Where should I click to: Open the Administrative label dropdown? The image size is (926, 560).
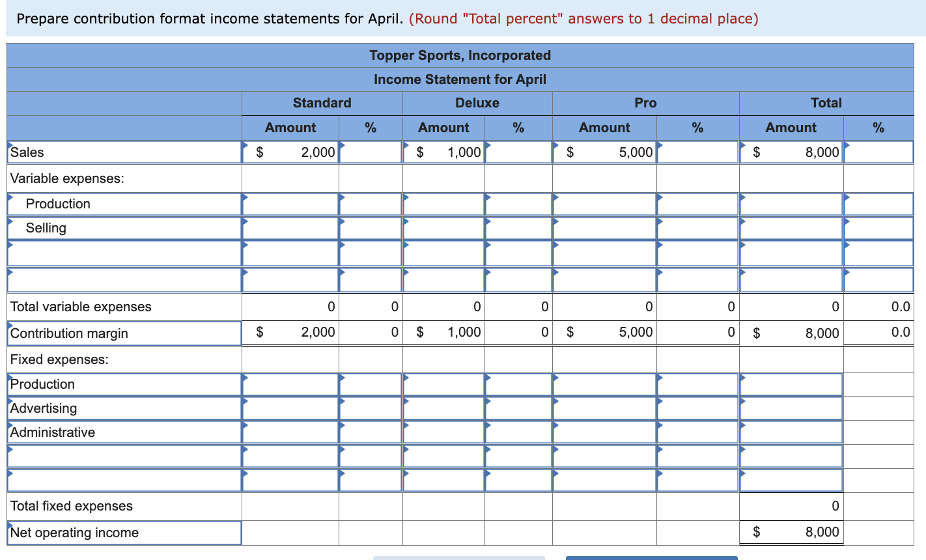pyautogui.click(x=124, y=432)
